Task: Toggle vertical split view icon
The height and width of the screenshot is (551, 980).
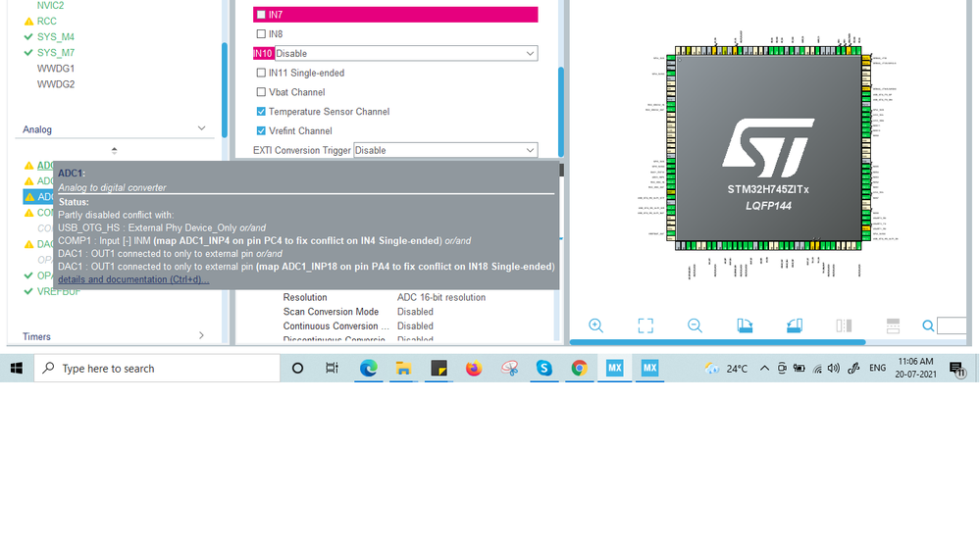Action: pyautogui.click(x=844, y=326)
